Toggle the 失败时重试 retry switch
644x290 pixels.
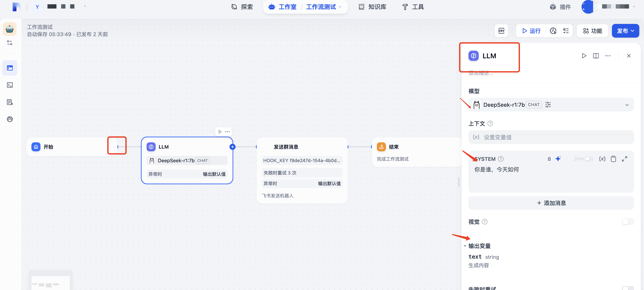tap(628, 288)
